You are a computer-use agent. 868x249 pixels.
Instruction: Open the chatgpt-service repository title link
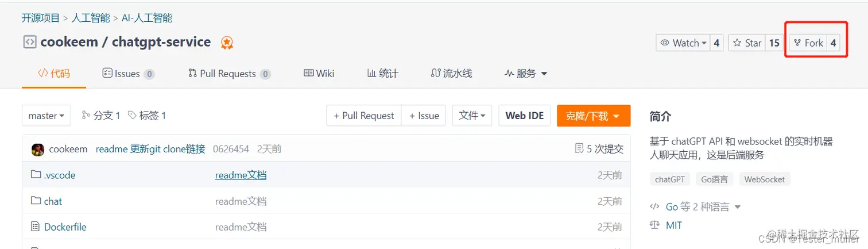[161, 42]
